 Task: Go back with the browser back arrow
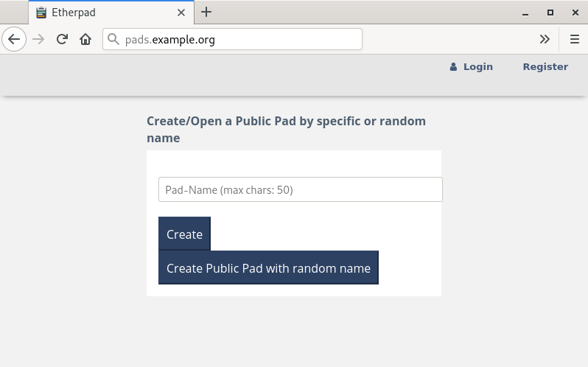[14, 39]
